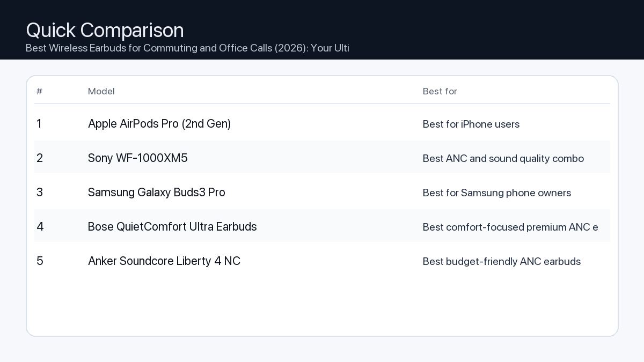This screenshot has width=644, height=362.
Task: Select the # column header
Action: (x=39, y=91)
